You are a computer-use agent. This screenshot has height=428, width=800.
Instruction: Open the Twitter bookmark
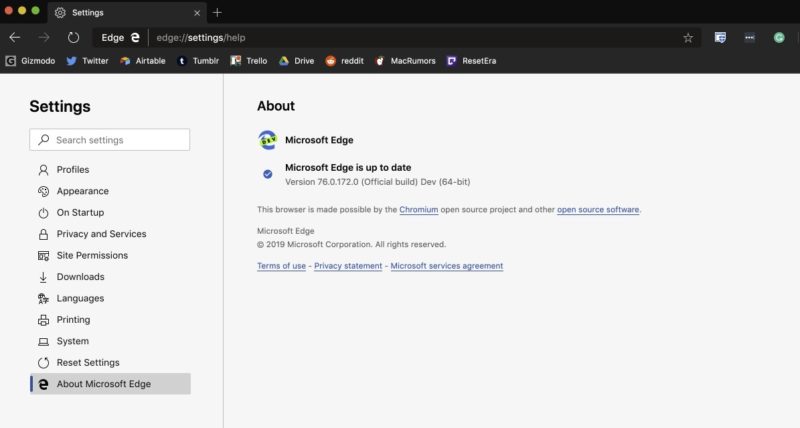[87, 61]
